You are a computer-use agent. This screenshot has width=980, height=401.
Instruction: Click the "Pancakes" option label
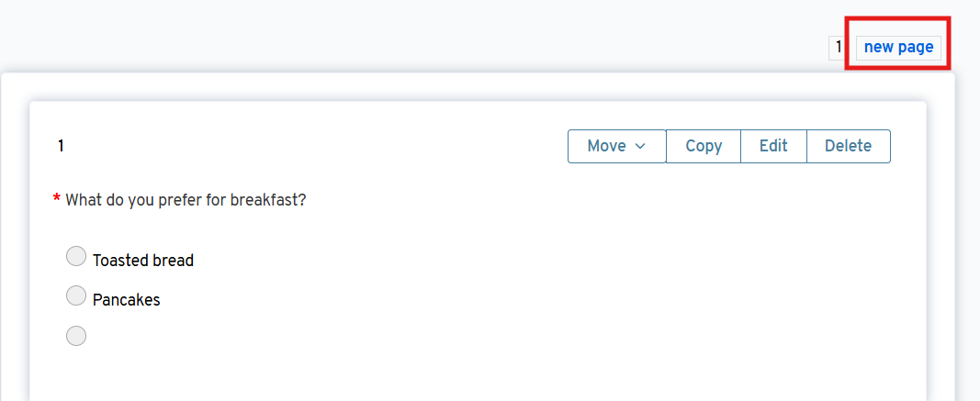coord(127,300)
